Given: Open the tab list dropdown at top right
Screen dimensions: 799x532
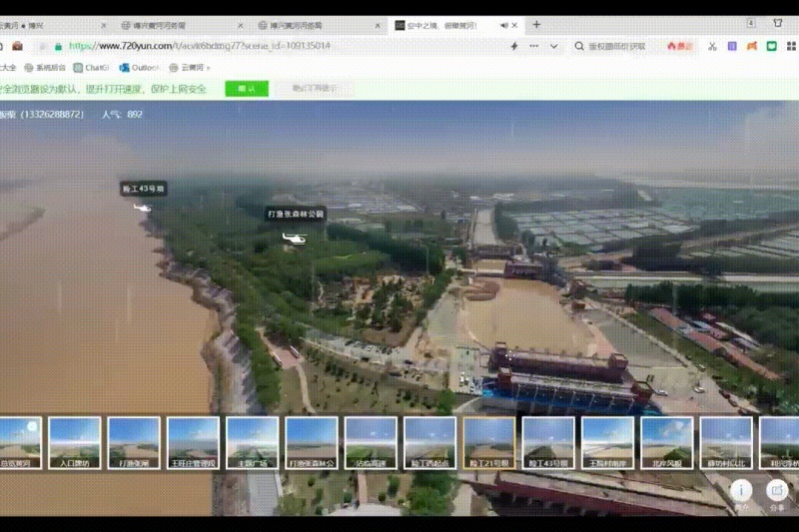Looking at the screenshot, I should click(x=751, y=22).
